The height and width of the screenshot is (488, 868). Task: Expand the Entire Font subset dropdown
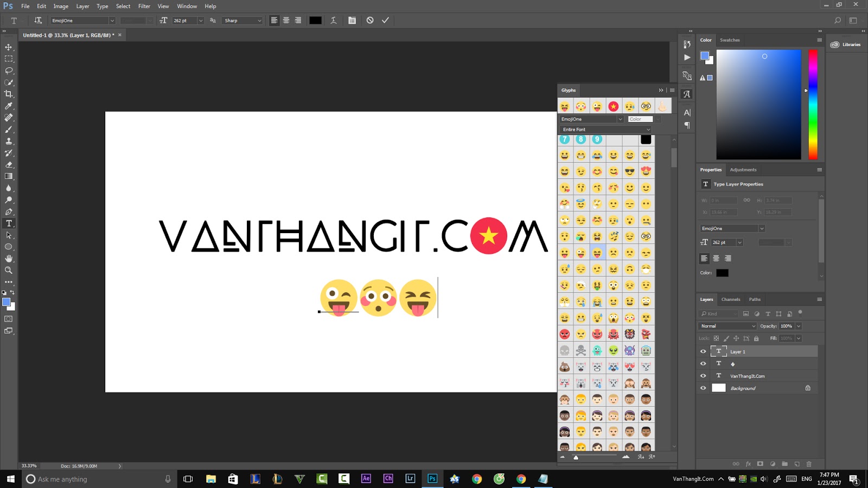point(605,130)
